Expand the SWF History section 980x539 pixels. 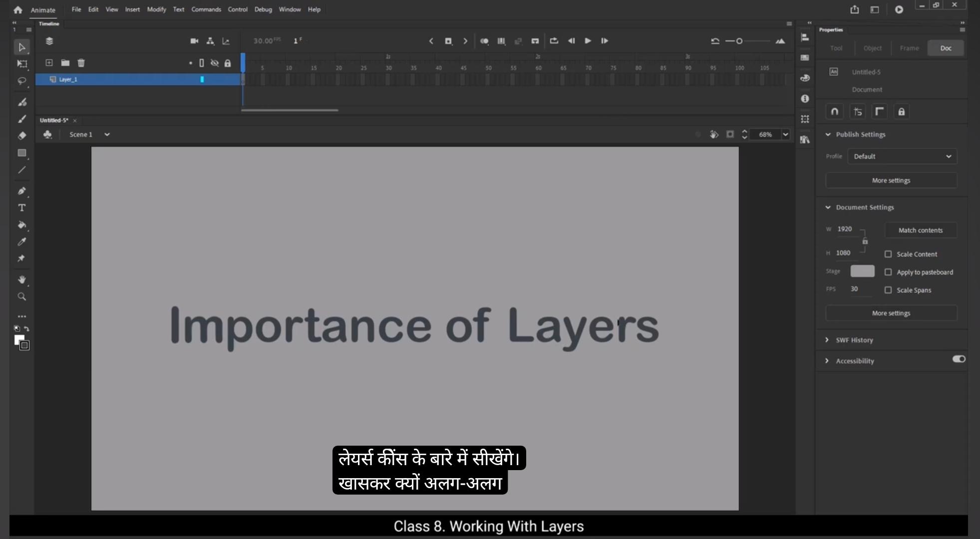(827, 340)
